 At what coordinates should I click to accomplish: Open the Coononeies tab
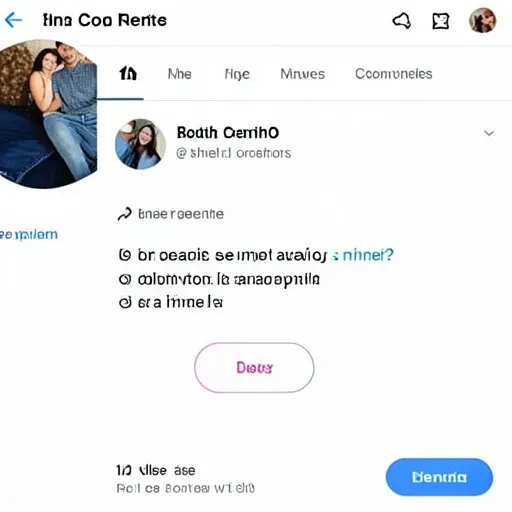(394, 74)
